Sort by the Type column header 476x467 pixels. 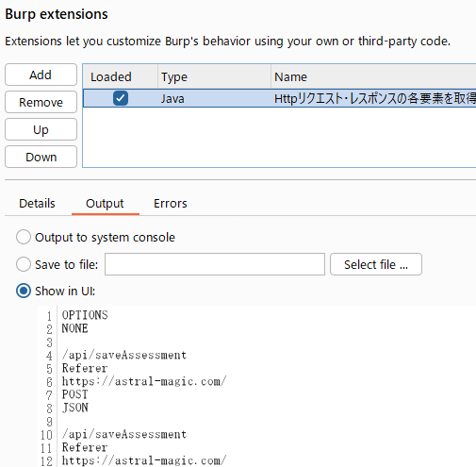click(x=214, y=76)
